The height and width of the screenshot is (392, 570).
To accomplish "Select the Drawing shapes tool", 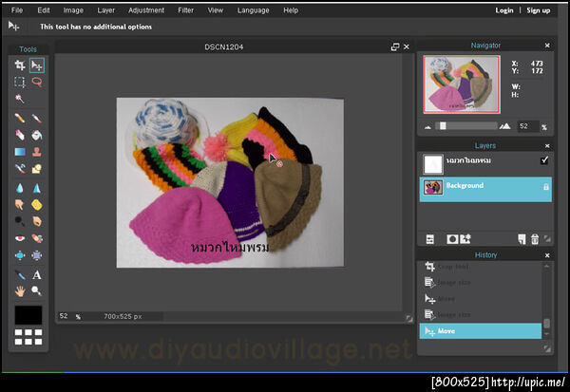I will point(37,169).
